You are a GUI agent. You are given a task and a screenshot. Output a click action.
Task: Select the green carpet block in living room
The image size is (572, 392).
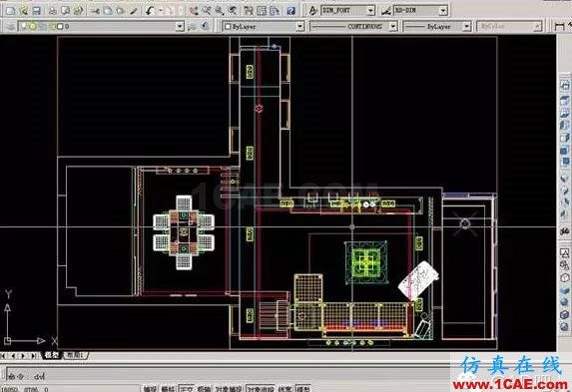coord(366,261)
